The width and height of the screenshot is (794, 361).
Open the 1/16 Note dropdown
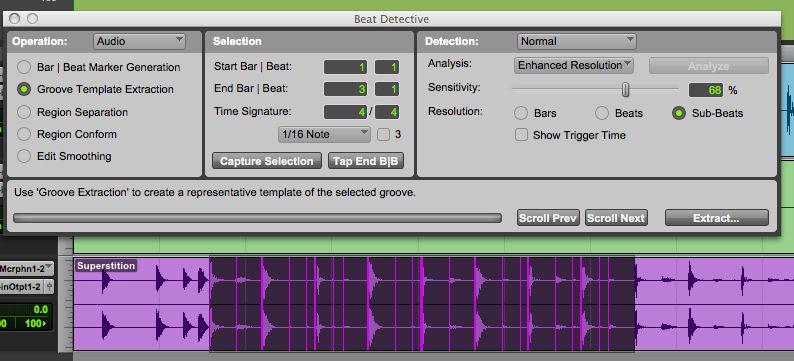(325, 134)
